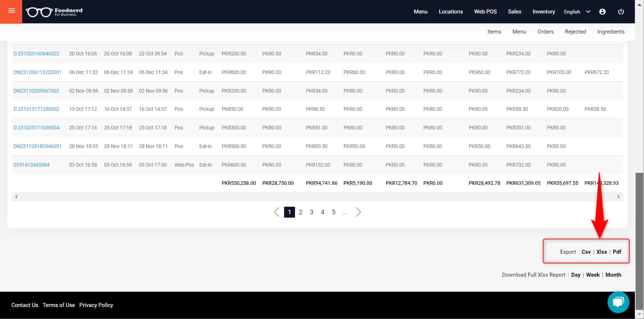This screenshot has height=319, width=644.
Task: Click table horizontal scroll right arrow
Action: (x=618, y=197)
